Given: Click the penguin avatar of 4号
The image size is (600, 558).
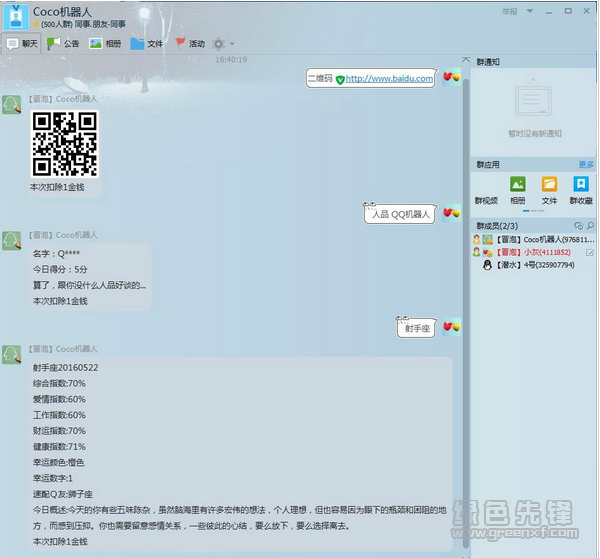Looking at the screenshot, I should [487, 265].
